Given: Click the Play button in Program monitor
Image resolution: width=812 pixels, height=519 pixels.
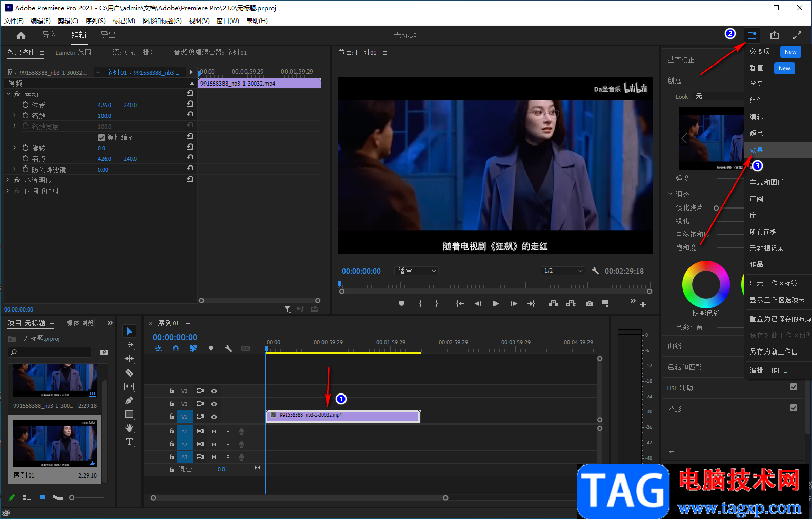Looking at the screenshot, I should click(x=495, y=304).
